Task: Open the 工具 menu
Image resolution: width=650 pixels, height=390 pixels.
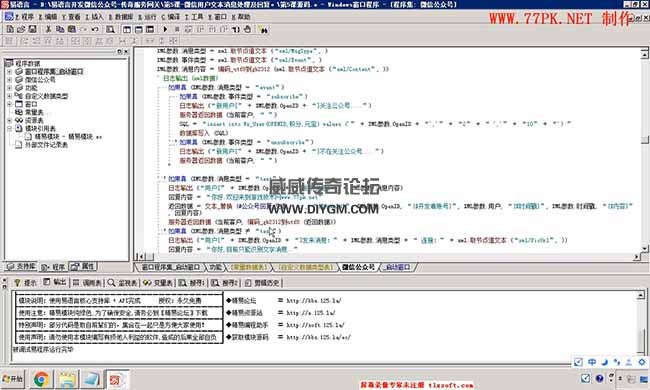Action: coord(194,17)
